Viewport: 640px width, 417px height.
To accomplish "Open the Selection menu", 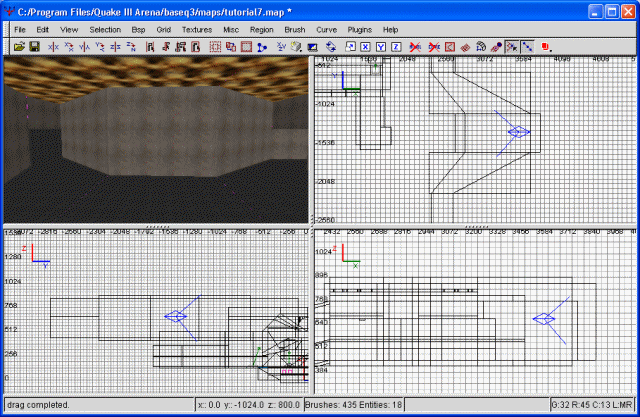I will (x=105, y=30).
